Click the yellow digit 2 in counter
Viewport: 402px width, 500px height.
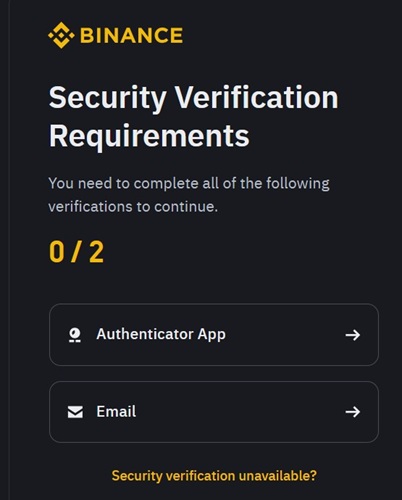click(x=96, y=252)
